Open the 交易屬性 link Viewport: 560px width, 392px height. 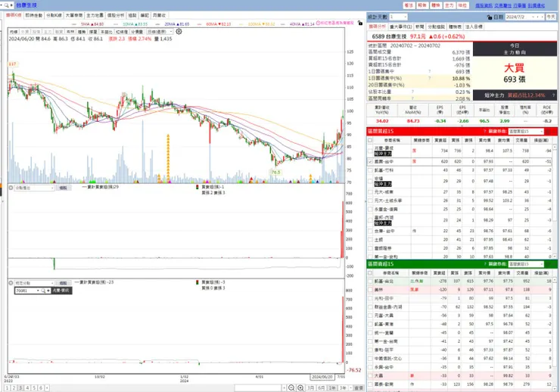point(502,5)
